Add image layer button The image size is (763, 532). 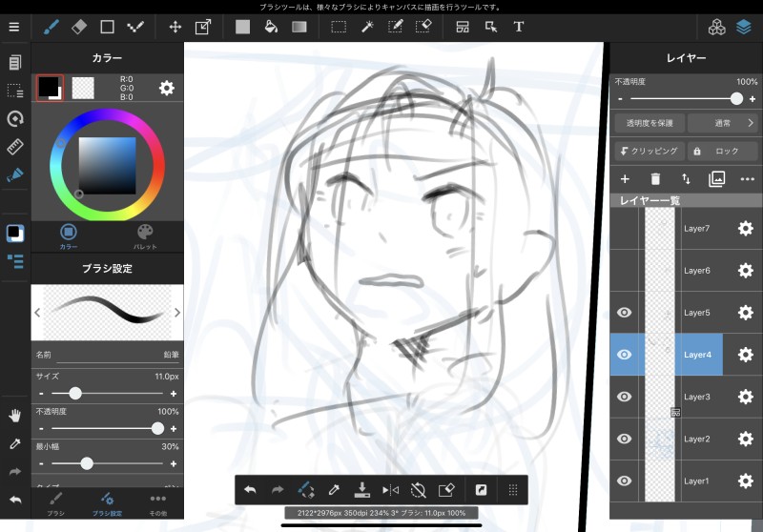[716, 179]
